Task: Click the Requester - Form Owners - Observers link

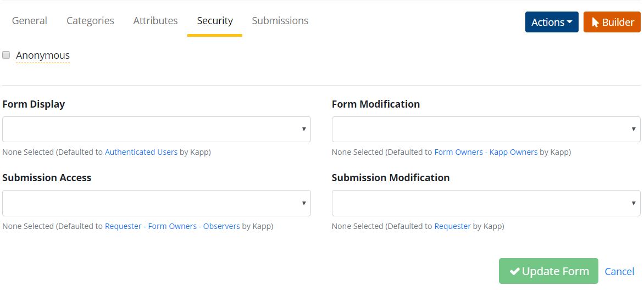Action: (172, 226)
